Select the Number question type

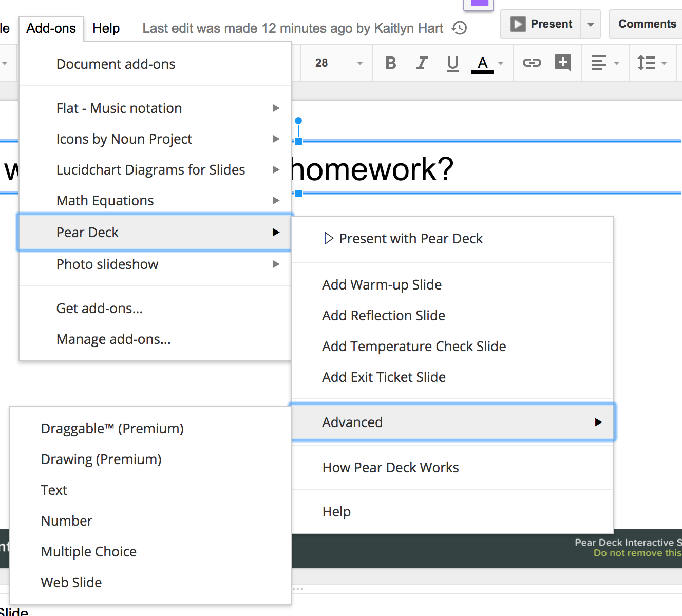coord(150,521)
